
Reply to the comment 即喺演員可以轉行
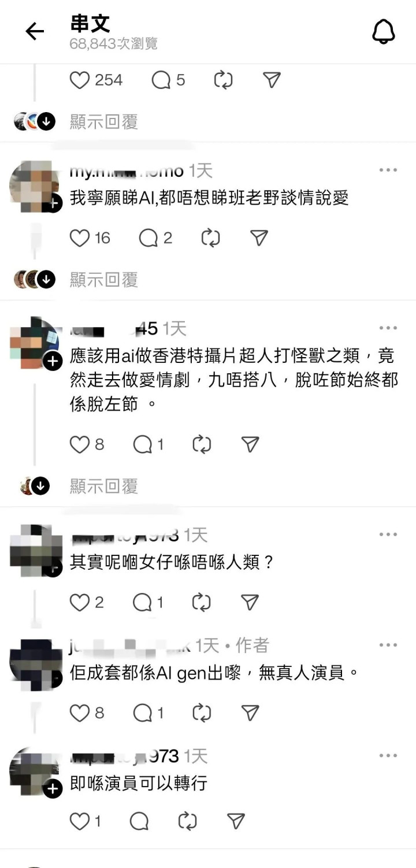139,821
